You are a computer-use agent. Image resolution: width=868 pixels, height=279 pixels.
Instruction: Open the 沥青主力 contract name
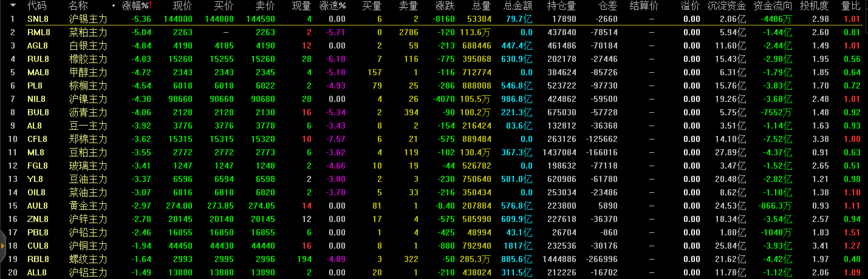(x=88, y=113)
